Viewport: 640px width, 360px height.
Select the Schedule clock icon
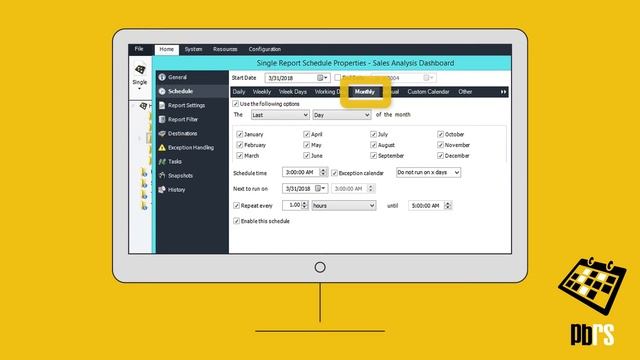[162, 91]
